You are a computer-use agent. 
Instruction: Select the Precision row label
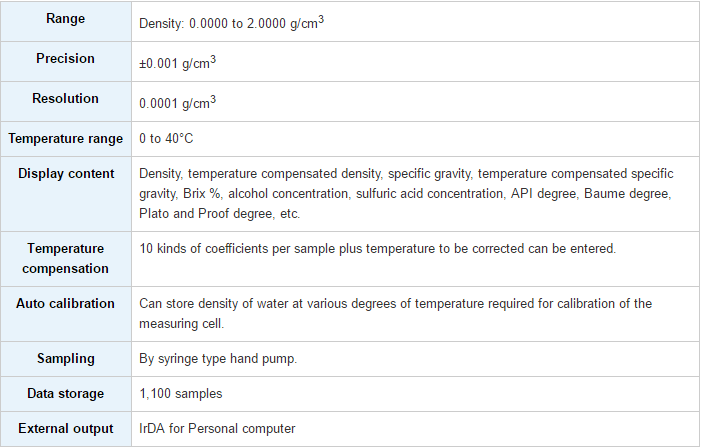pos(65,59)
